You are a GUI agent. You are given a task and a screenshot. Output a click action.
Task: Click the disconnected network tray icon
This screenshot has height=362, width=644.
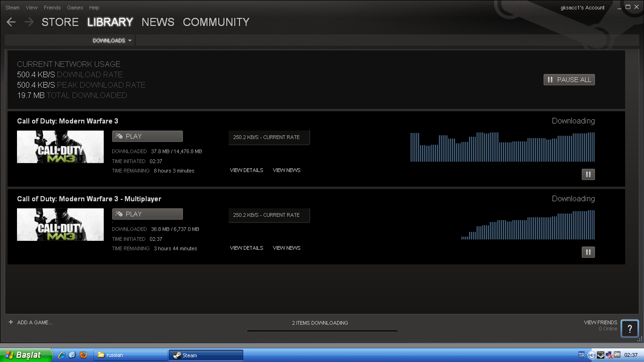(x=609, y=355)
